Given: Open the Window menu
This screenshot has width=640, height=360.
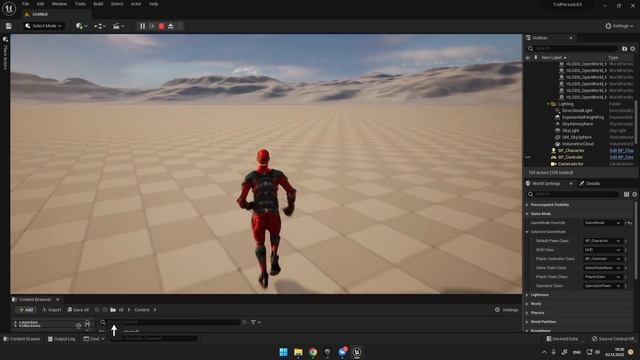Looking at the screenshot, I should pos(59,4).
